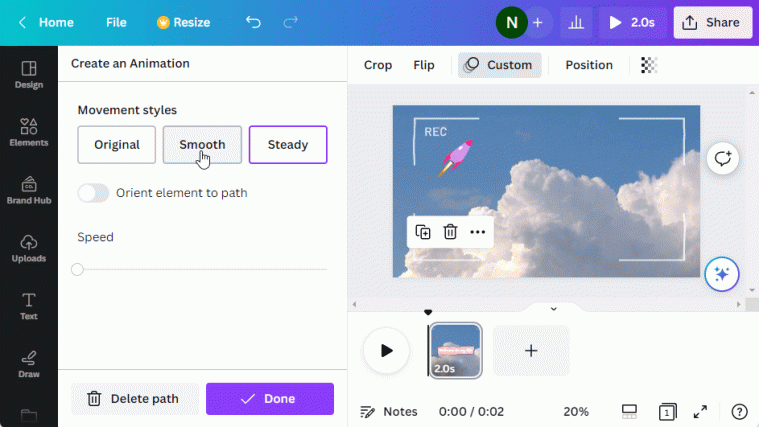Click the canvas vertical scrollbar down arrow
Viewport: 759px width, 427px height.
[x=752, y=290]
